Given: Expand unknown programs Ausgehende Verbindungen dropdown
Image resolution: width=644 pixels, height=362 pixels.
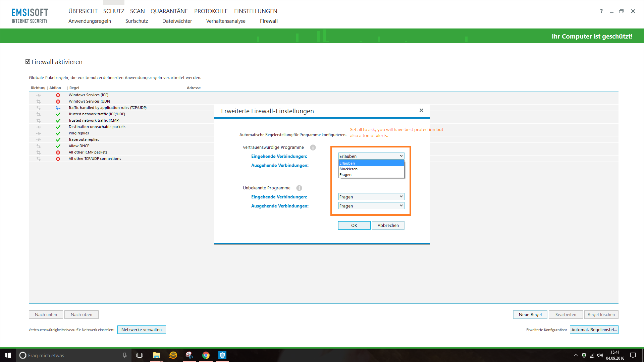Looking at the screenshot, I should pos(371,206).
